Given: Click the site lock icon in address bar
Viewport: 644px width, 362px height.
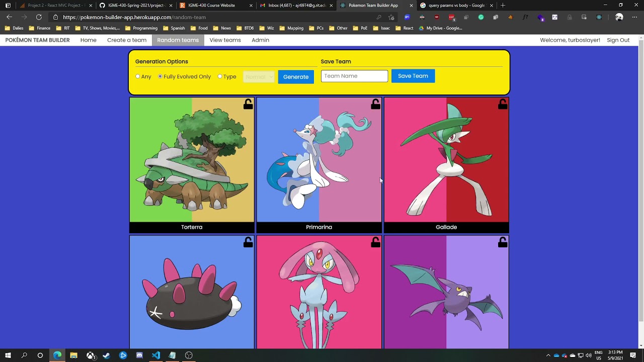Looking at the screenshot, I should (56, 17).
